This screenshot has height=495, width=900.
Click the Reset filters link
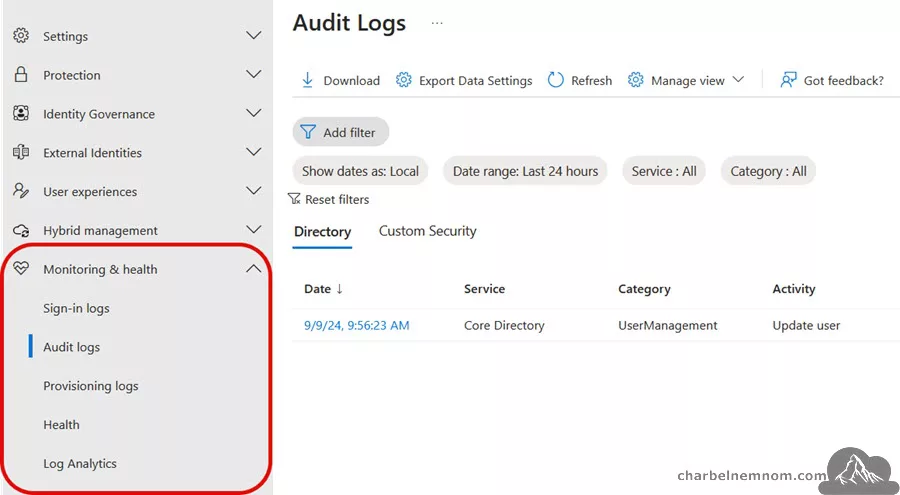tap(329, 199)
